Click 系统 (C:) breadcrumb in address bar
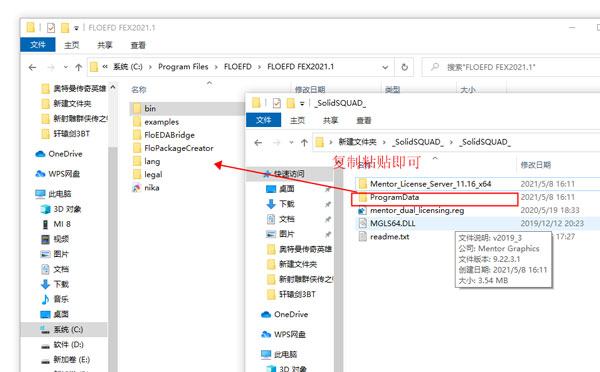This screenshot has width=600, height=372. click(128, 67)
